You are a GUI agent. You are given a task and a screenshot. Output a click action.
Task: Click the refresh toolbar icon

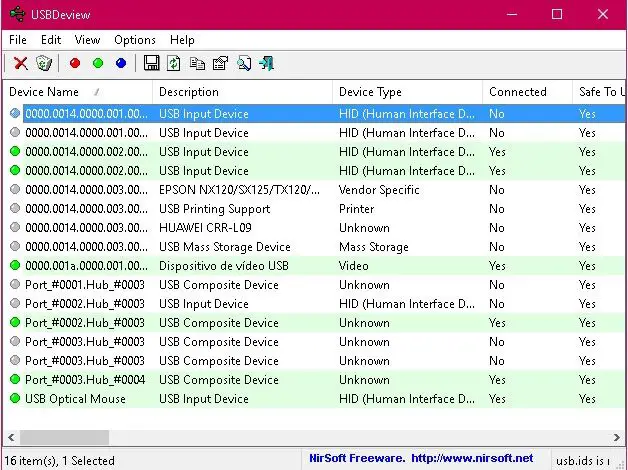coord(173,63)
